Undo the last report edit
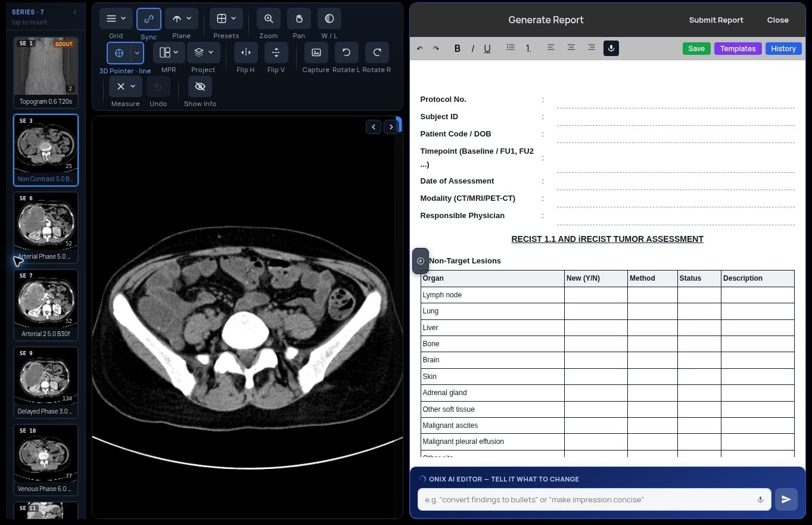Screen dimensions: 812x525 420,49
